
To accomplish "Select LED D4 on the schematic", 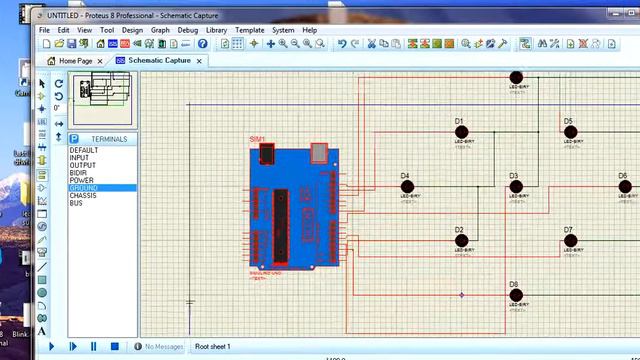I will 407,187.
